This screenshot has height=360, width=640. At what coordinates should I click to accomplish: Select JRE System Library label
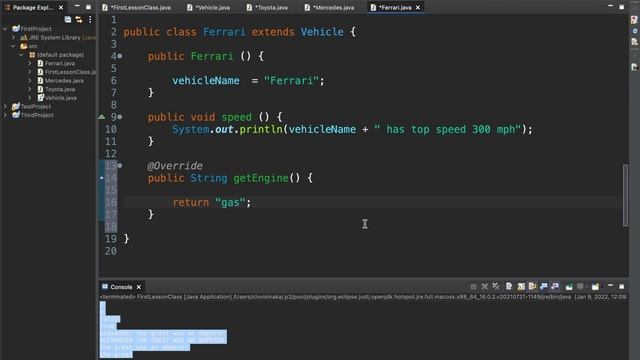(x=54, y=38)
